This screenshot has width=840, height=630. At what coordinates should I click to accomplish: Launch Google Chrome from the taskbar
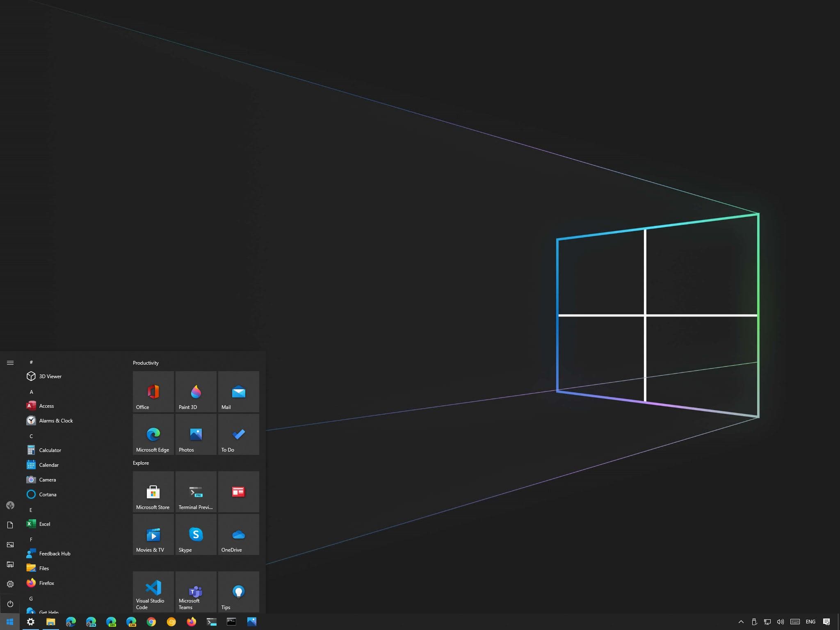[151, 622]
